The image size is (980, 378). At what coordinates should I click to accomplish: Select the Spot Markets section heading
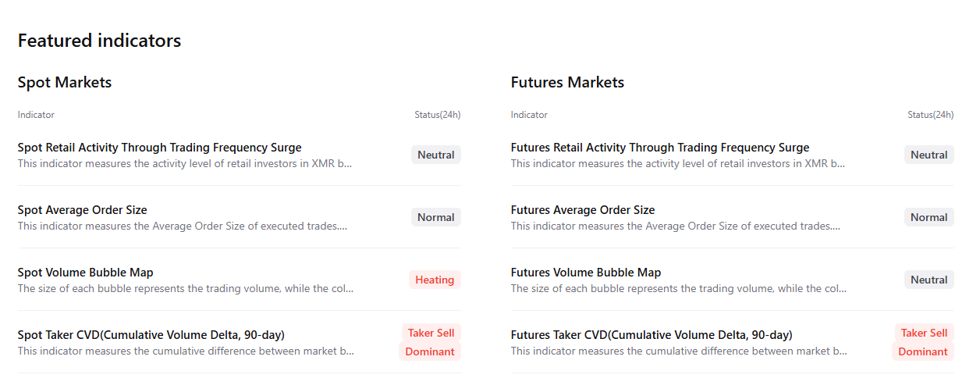[65, 82]
